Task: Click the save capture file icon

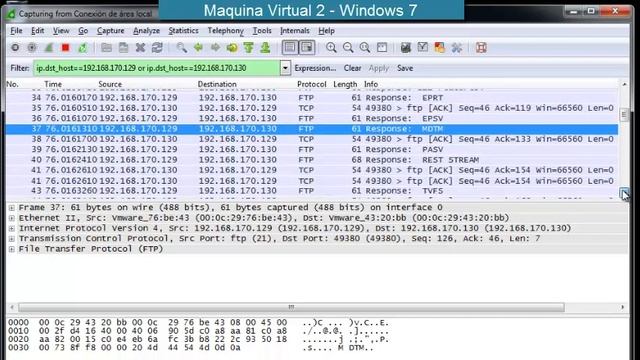Action: (123, 48)
